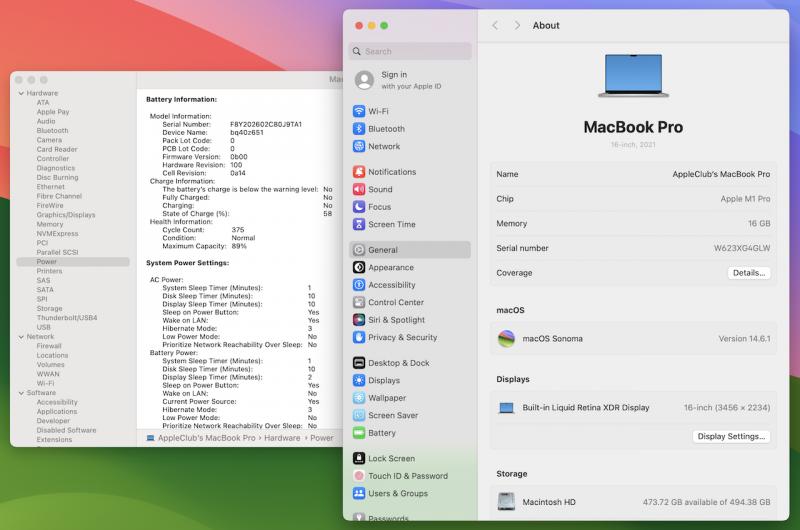The height and width of the screenshot is (530, 800).
Task: Open Control Center icon
Action: tap(359, 302)
